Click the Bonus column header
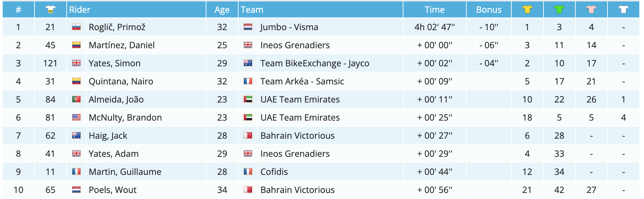 (489, 10)
